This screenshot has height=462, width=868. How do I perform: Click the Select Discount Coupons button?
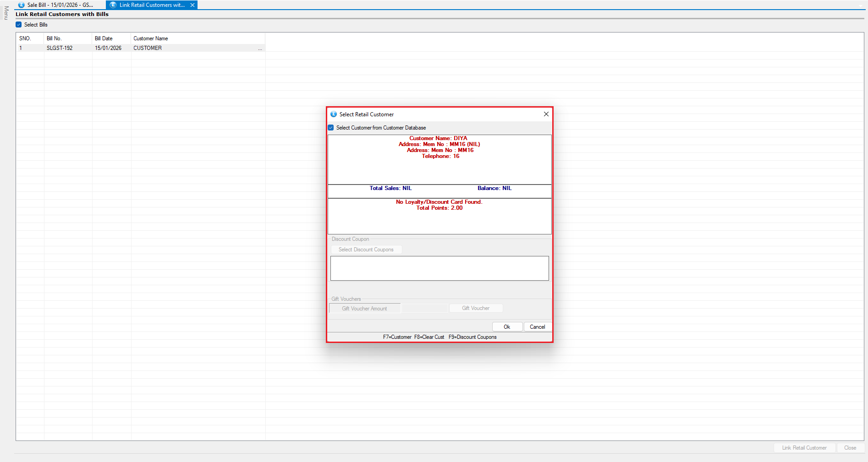366,250
